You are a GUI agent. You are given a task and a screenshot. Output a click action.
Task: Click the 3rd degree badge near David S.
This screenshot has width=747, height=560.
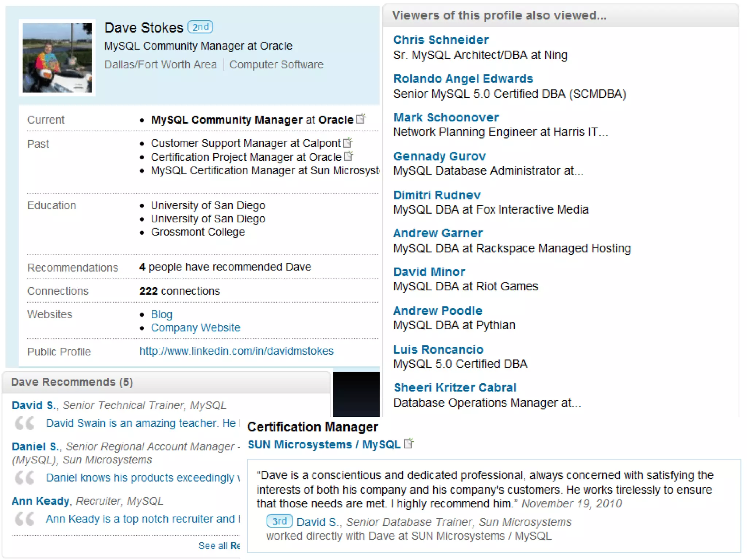coord(279,521)
